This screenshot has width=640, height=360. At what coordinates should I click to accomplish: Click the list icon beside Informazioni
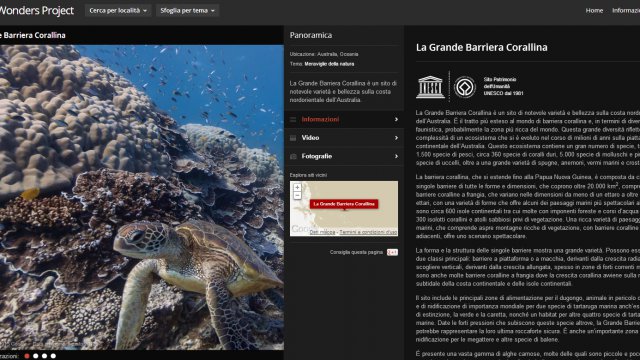293,119
